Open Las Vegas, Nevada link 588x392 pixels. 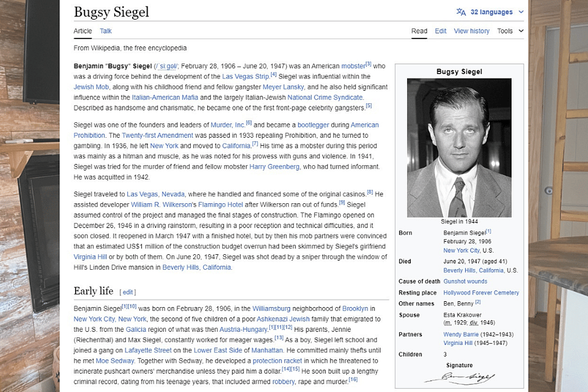(155, 194)
